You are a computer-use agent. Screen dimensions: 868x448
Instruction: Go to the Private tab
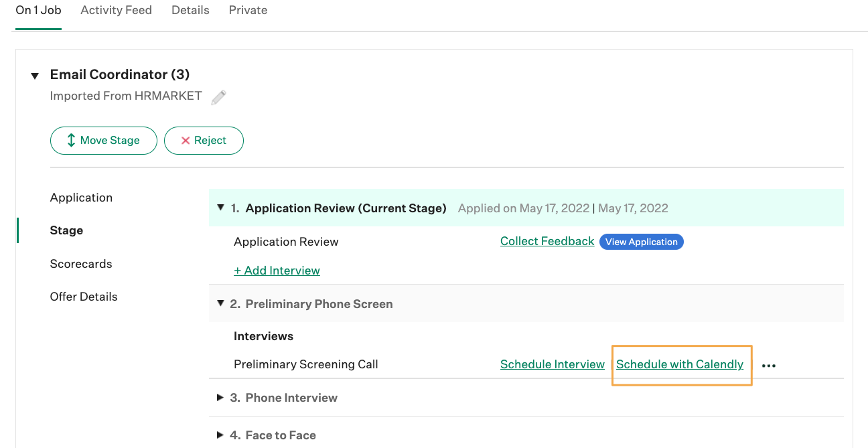click(248, 11)
